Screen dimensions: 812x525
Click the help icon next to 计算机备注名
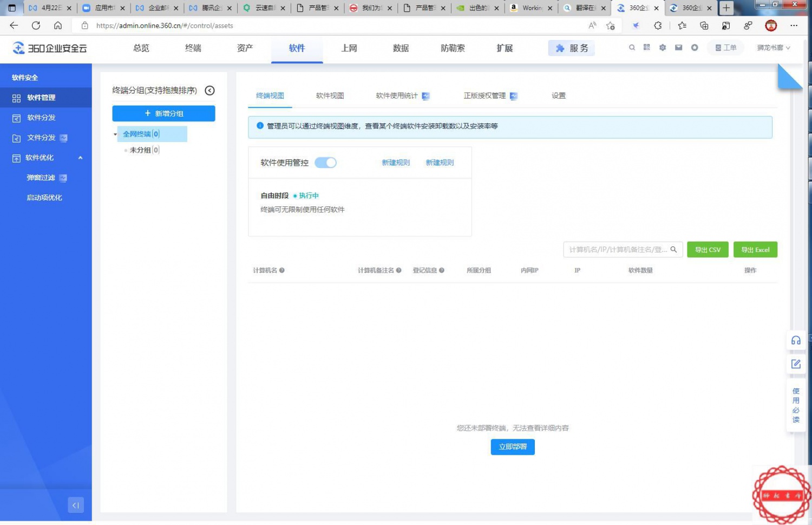[398, 270]
